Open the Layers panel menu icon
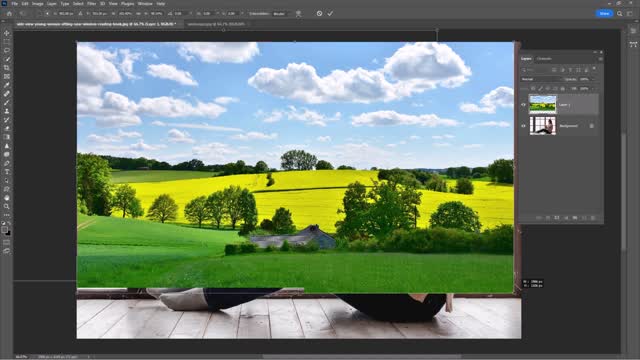Viewport: 640px width, 360px height. (x=600, y=59)
